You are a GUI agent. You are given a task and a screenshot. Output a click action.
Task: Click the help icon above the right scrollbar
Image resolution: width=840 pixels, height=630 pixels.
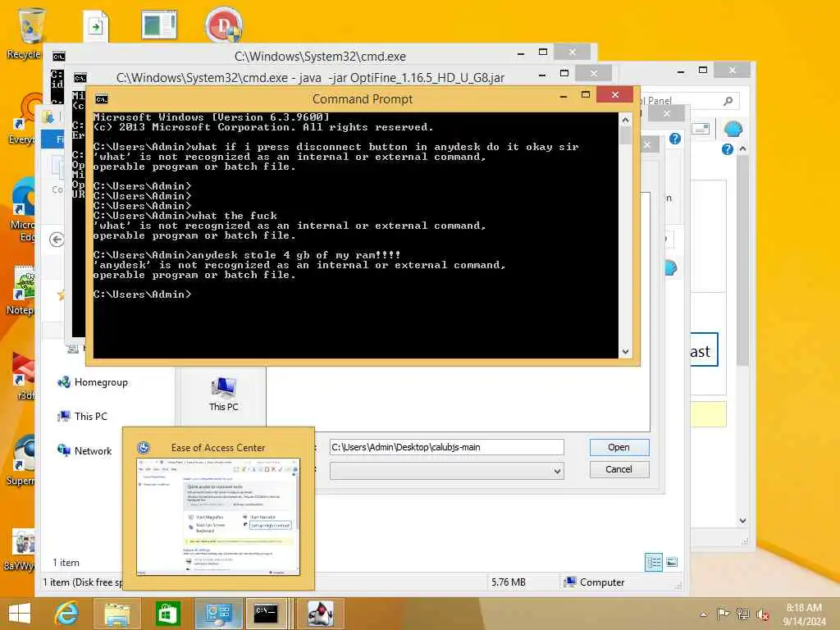pos(727,149)
